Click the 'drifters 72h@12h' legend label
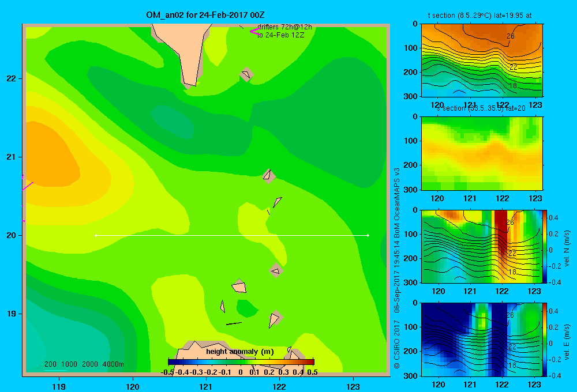The width and height of the screenshot is (577, 392). 284,27
